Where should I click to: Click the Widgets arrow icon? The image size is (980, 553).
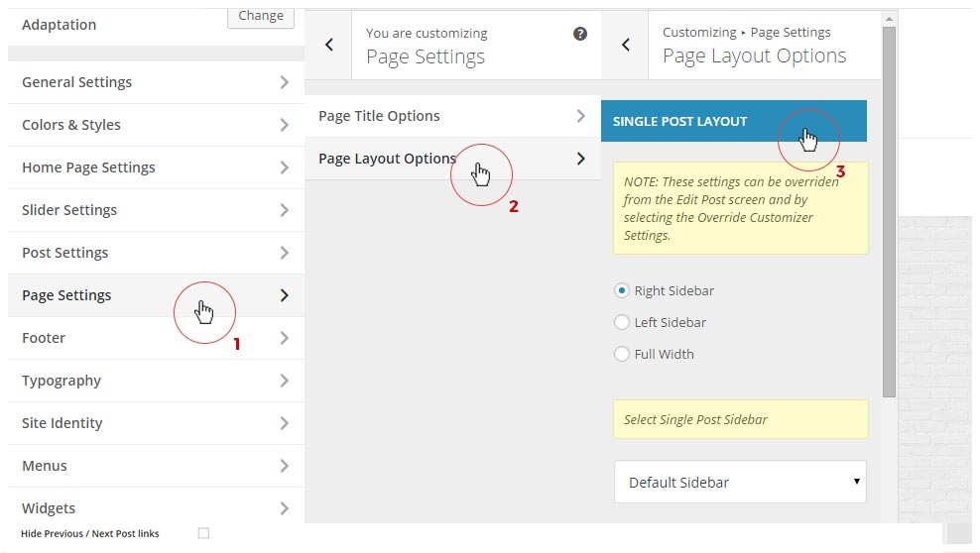[x=285, y=508]
